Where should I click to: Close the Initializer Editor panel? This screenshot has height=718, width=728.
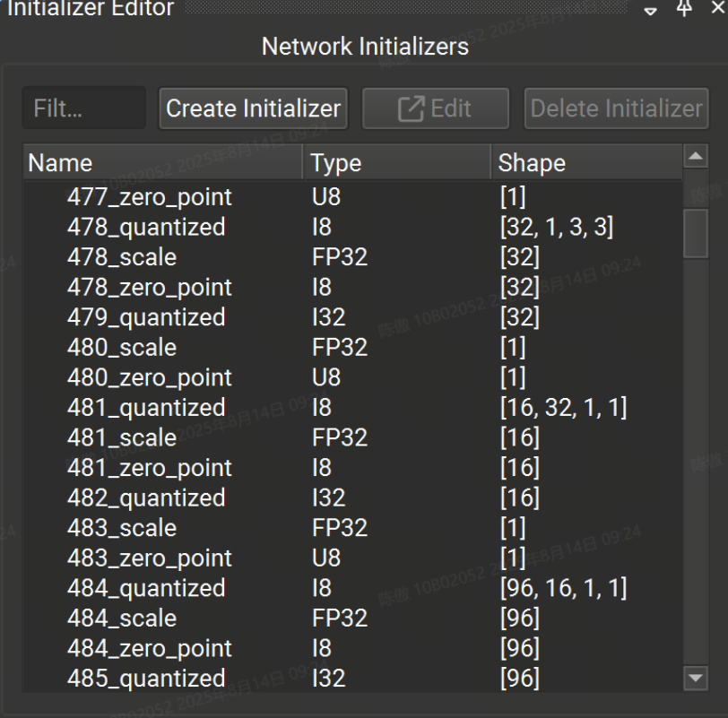718,7
